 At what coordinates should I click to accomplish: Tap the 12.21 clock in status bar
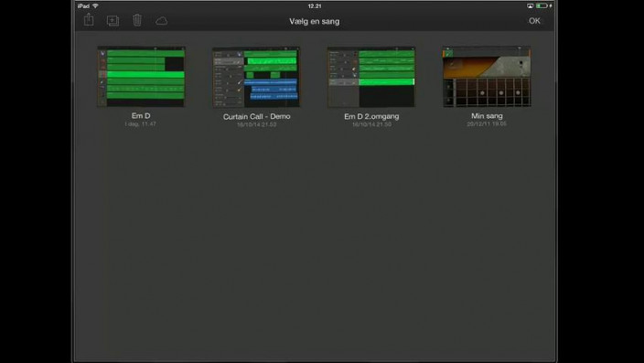coord(315,6)
